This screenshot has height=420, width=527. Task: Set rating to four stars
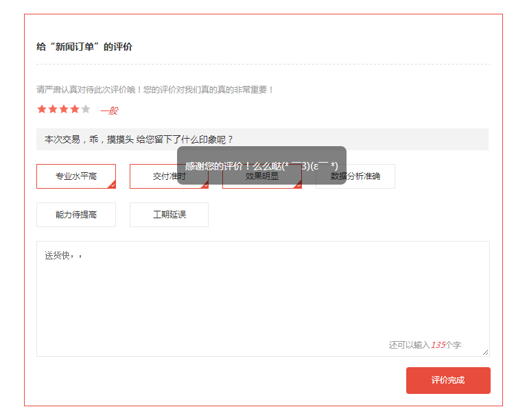(x=75, y=109)
